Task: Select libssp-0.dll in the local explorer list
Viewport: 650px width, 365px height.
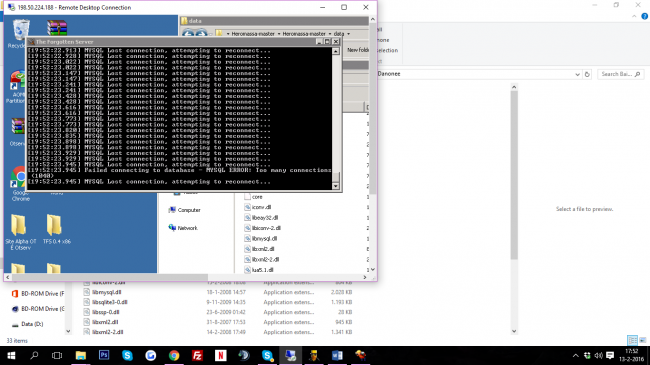Action: point(102,312)
